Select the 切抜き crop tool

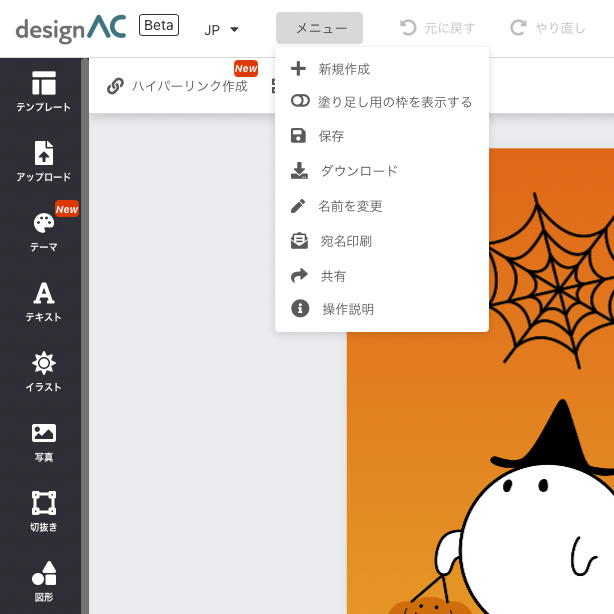pos(43,511)
